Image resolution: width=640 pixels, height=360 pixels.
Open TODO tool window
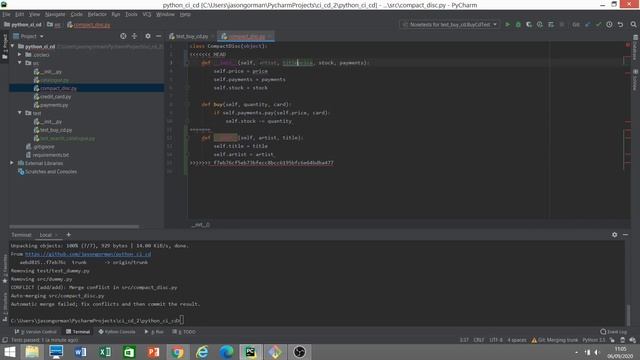click(184, 332)
